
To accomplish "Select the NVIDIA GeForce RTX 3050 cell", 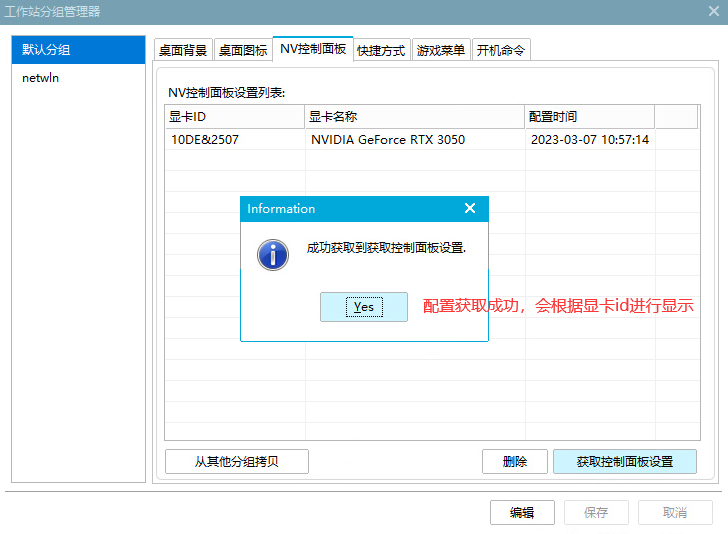I will pos(415,139).
